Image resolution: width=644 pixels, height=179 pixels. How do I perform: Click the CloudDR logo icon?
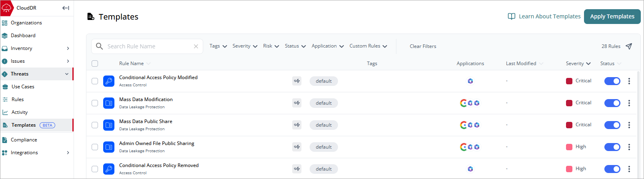tap(7, 8)
